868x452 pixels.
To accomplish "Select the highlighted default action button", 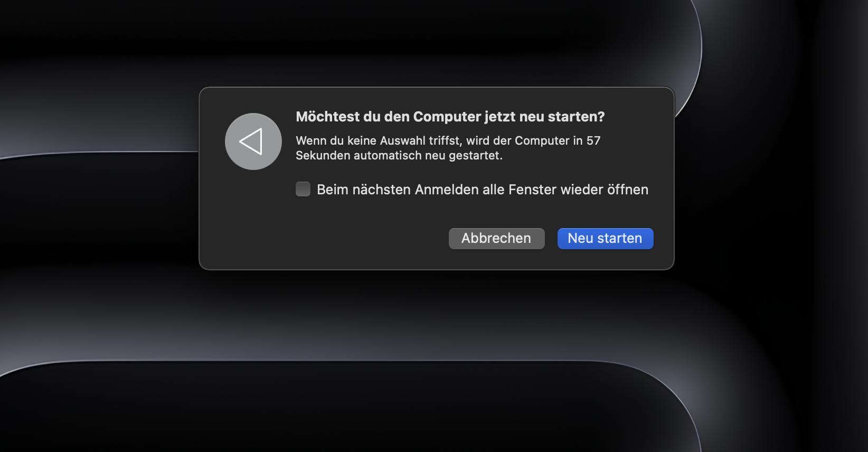I will [x=605, y=238].
